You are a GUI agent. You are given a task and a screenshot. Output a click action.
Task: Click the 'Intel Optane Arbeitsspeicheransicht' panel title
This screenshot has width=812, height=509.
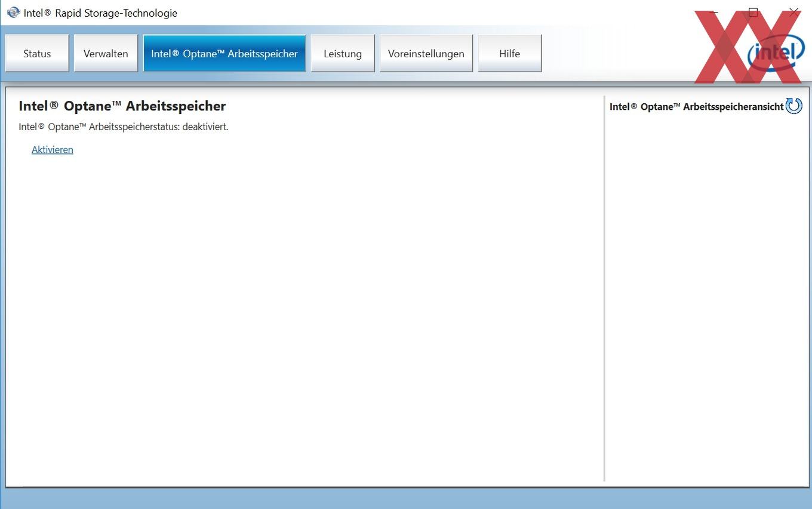(696, 107)
